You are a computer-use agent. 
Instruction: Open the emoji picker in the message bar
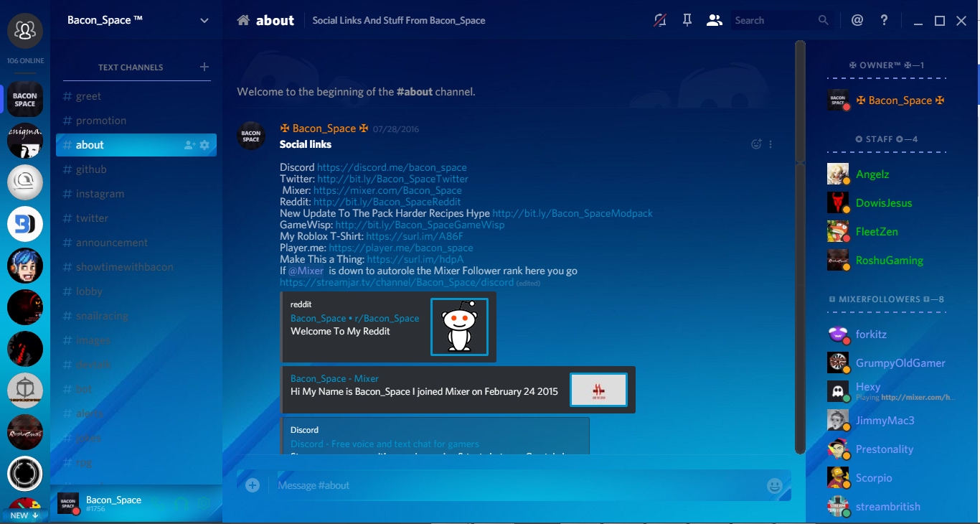(x=775, y=485)
